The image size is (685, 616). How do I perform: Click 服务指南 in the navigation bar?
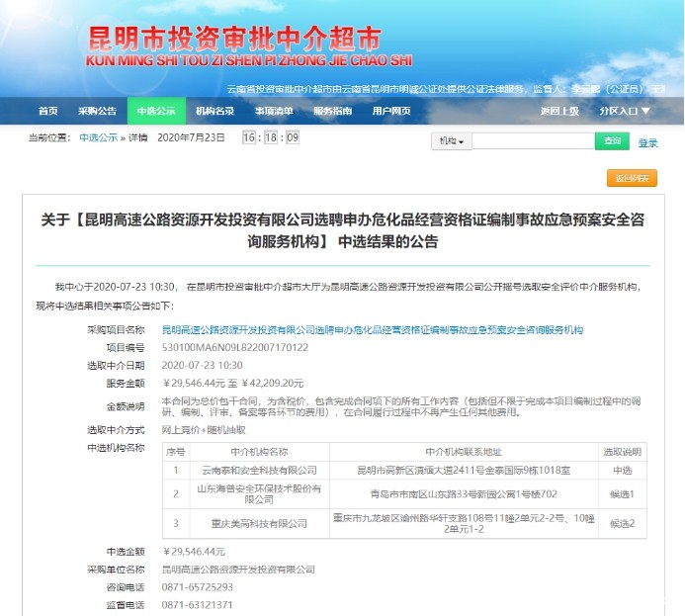tap(332, 111)
